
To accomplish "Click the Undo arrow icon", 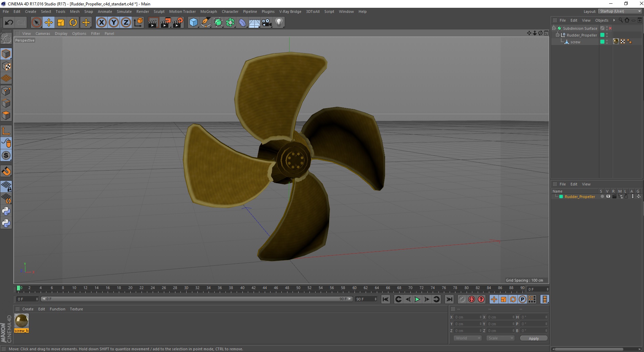I will point(9,23).
